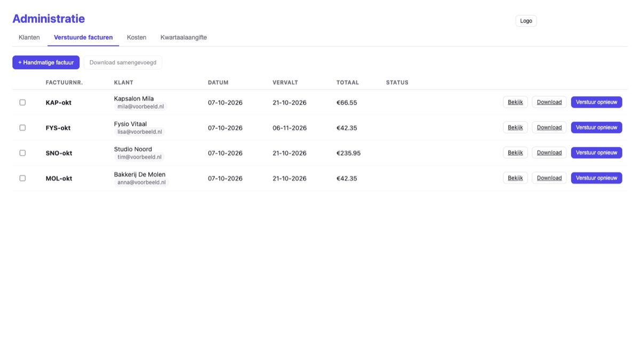Viewport: 640px width, 364px height.
Task: Resend the KAP-okt invoice
Action: click(596, 102)
